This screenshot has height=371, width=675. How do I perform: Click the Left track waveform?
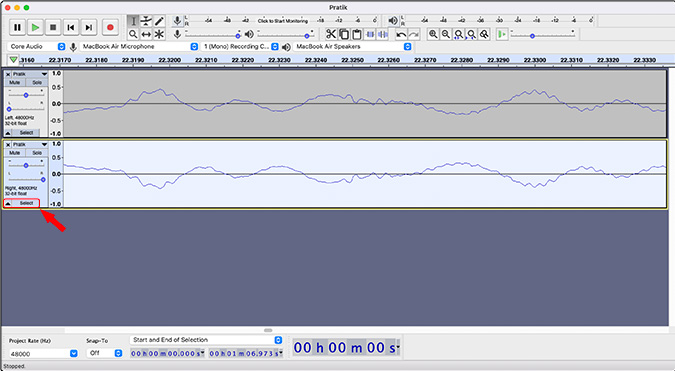pyautogui.click(x=365, y=103)
